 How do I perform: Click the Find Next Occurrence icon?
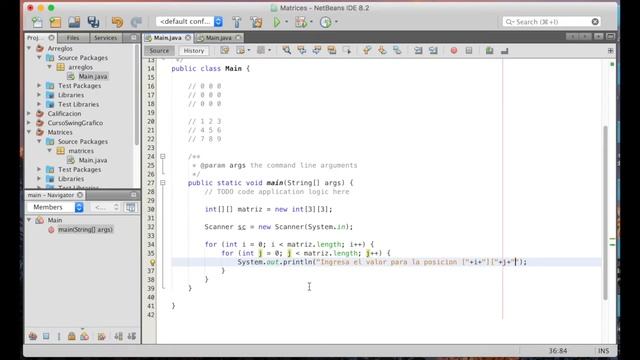317,51
